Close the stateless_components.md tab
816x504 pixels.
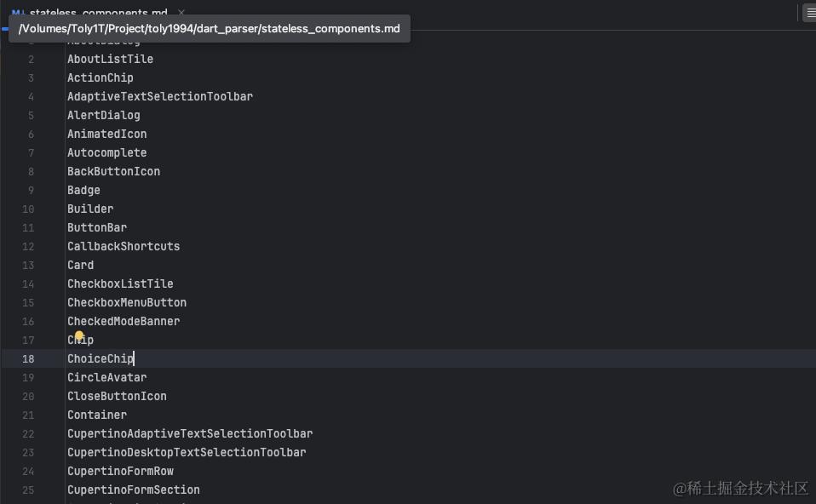(181, 13)
